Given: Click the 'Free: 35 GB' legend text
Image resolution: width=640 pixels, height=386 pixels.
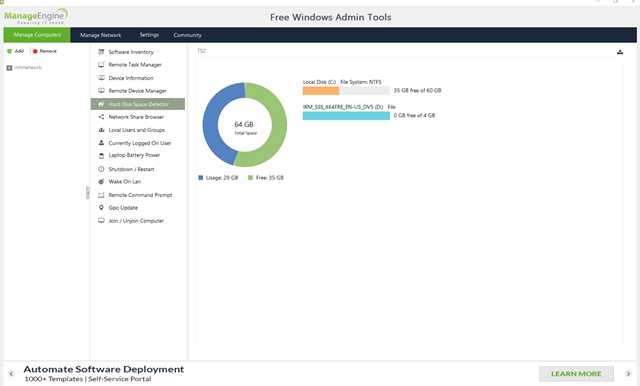Looking at the screenshot, I should [x=270, y=178].
